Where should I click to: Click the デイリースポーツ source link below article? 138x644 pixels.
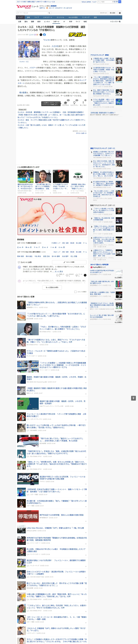(81, 133)
